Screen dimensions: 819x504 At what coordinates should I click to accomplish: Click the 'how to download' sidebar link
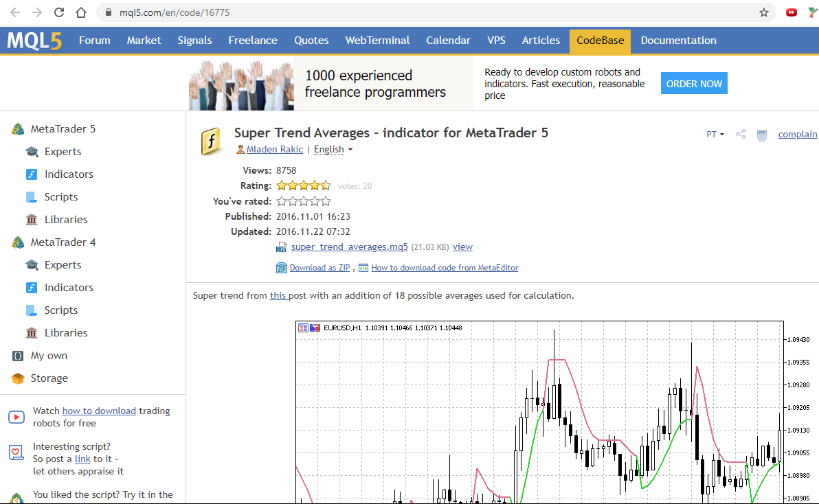coord(99,411)
